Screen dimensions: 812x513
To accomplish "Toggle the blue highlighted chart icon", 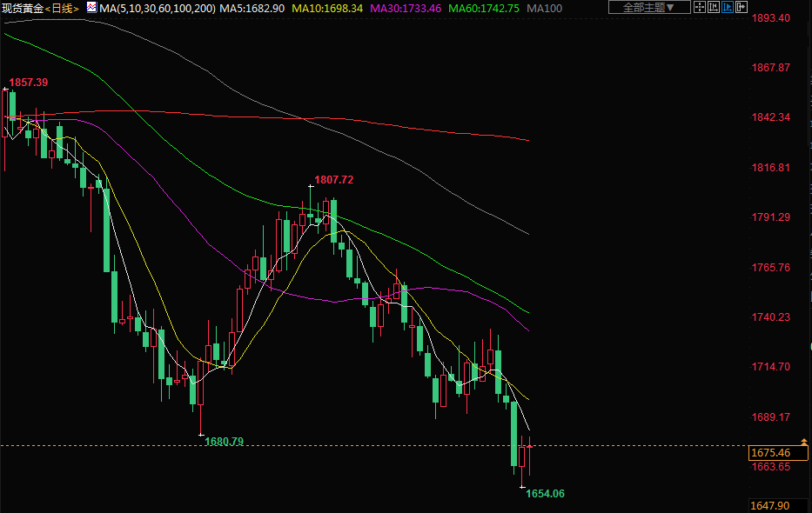I will [728, 7].
